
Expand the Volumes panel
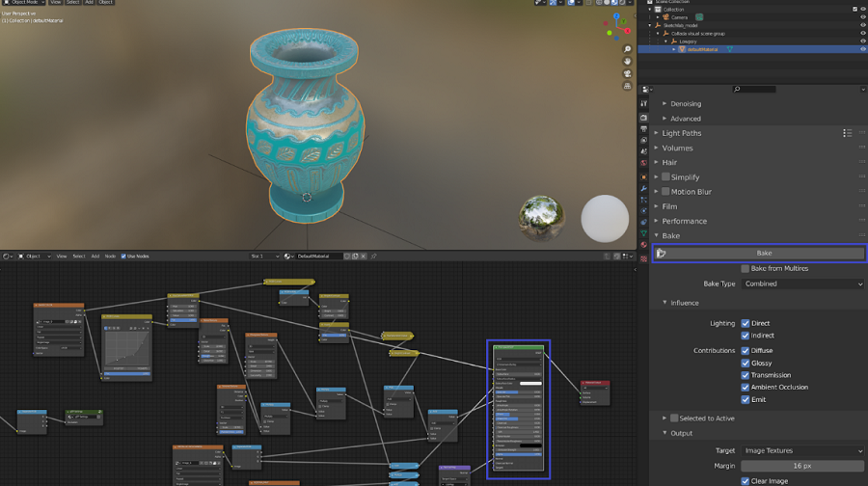coord(657,148)
